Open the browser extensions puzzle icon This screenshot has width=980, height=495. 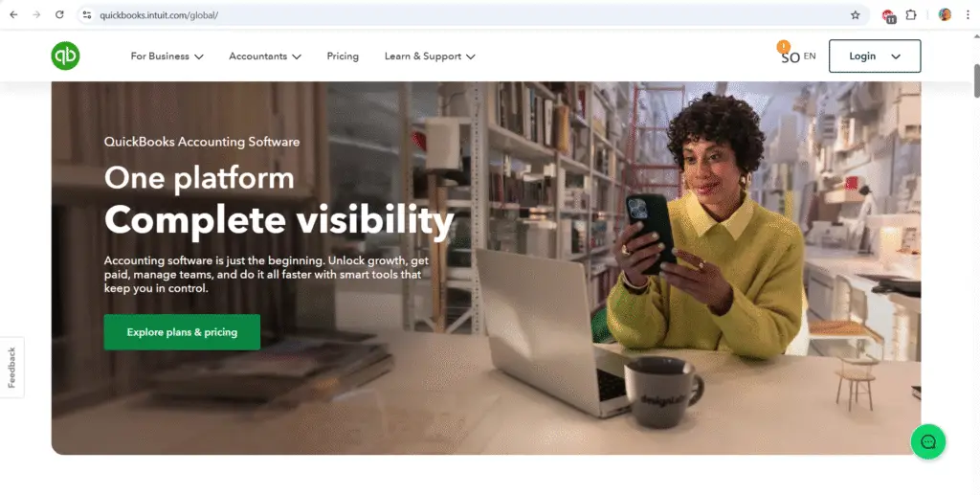point(911,15)
